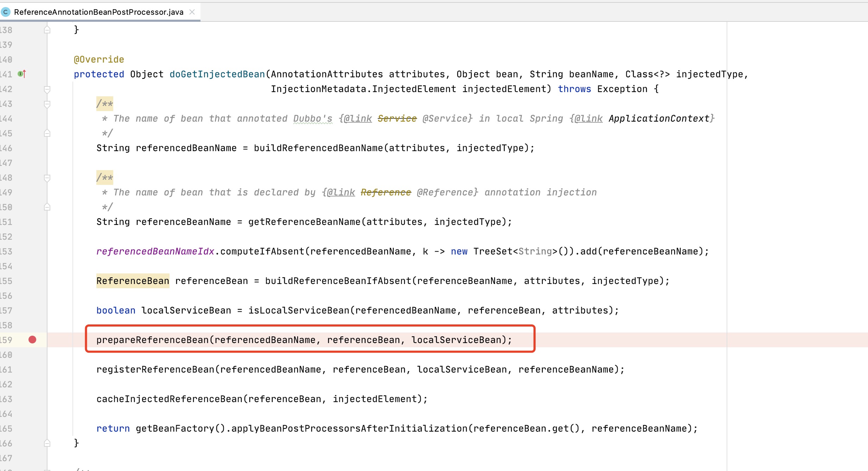868x471 pixels.
Task: Click the doGetInjectedBean method name
Action: pos(217,75)
